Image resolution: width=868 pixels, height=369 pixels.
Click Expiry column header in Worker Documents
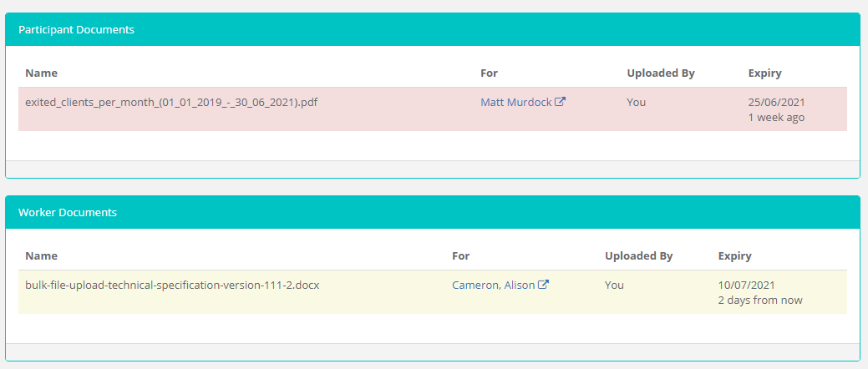(x=734, y=256)
